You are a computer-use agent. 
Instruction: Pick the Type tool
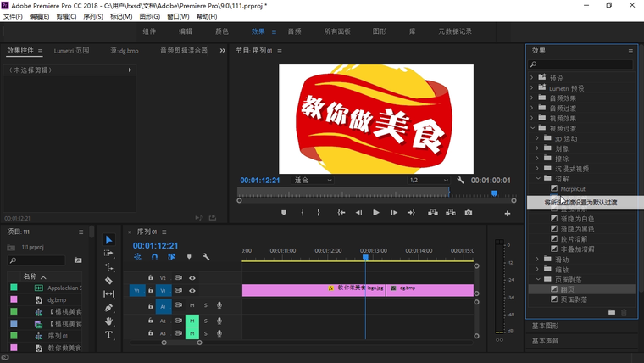(x=109, y=335)
